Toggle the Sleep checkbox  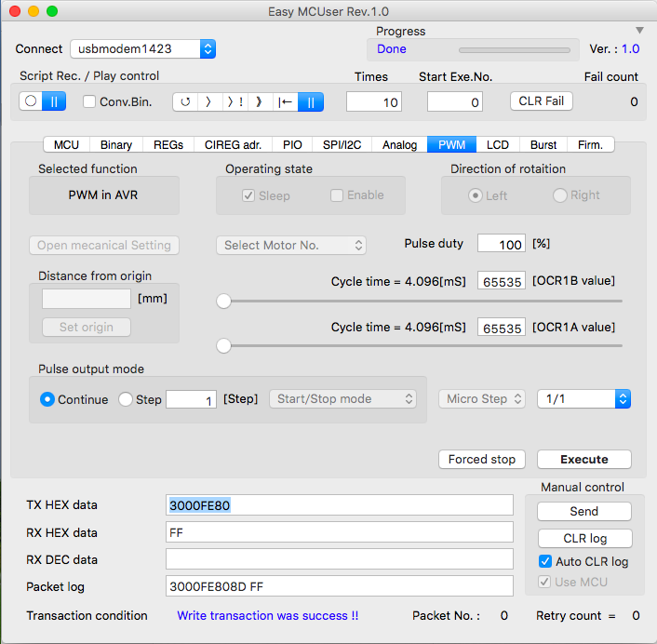248,195
